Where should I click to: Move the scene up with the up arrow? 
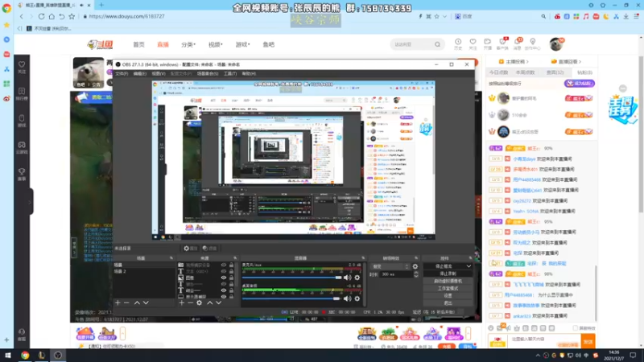click(x=137, y=303)
